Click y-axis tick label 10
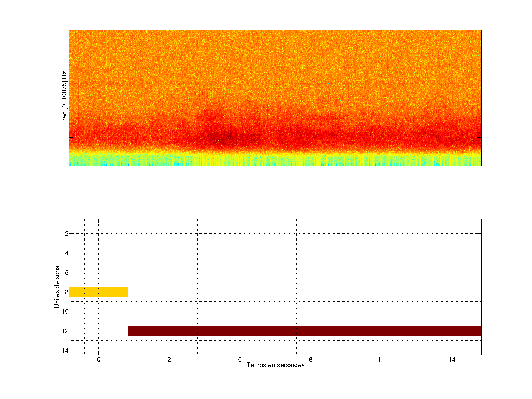The height and width of the screenshot is (399, 532). pos(65,311)
